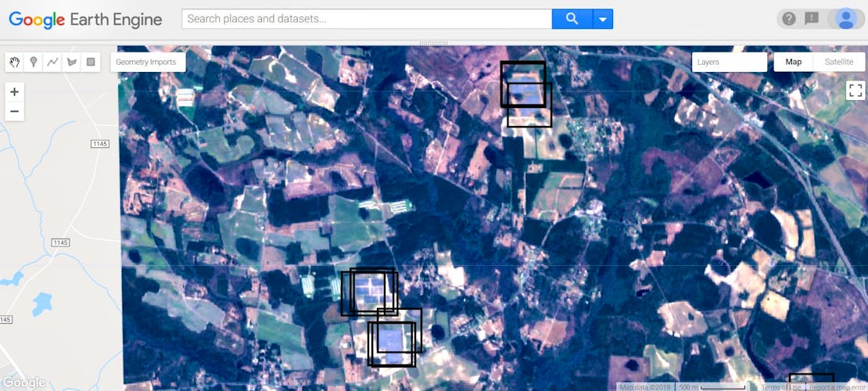Viewport: 868px width, 391px height.
Task: Zoom out with the minus button
Action: 15,111
